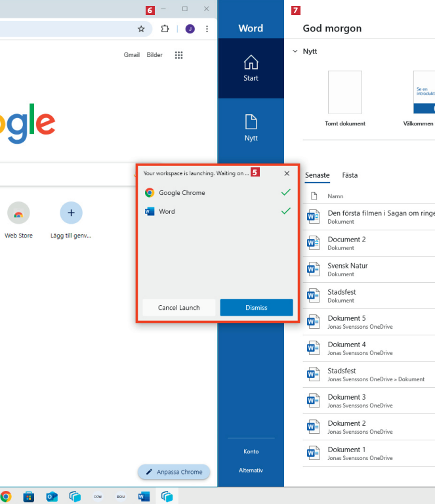Open the Gmail link
The image size is (435, 504).
131,55
